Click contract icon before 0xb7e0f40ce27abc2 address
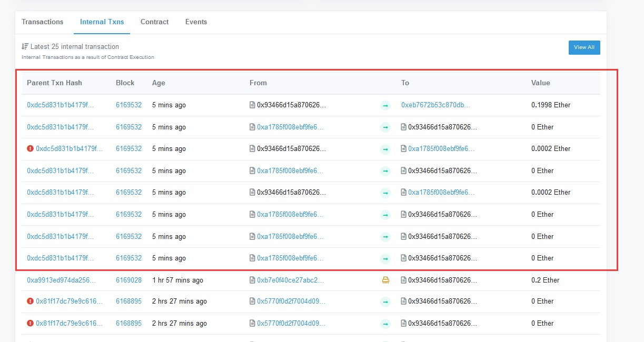 (253, 280)
